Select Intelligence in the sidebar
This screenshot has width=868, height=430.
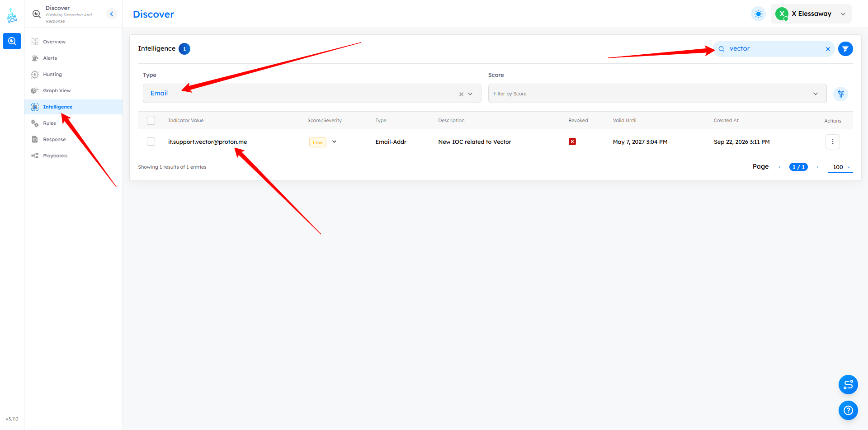pyautogui.click(x=74, y=107)
